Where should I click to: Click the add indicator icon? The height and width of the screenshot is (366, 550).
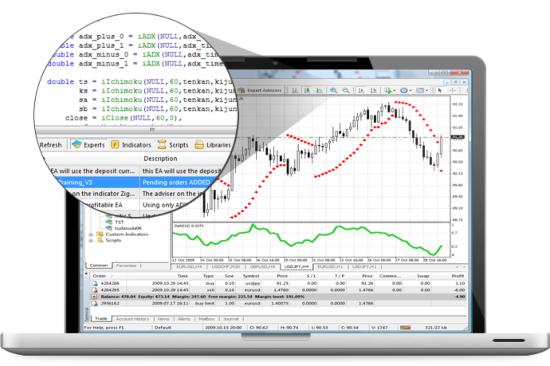tap(388, 91)
